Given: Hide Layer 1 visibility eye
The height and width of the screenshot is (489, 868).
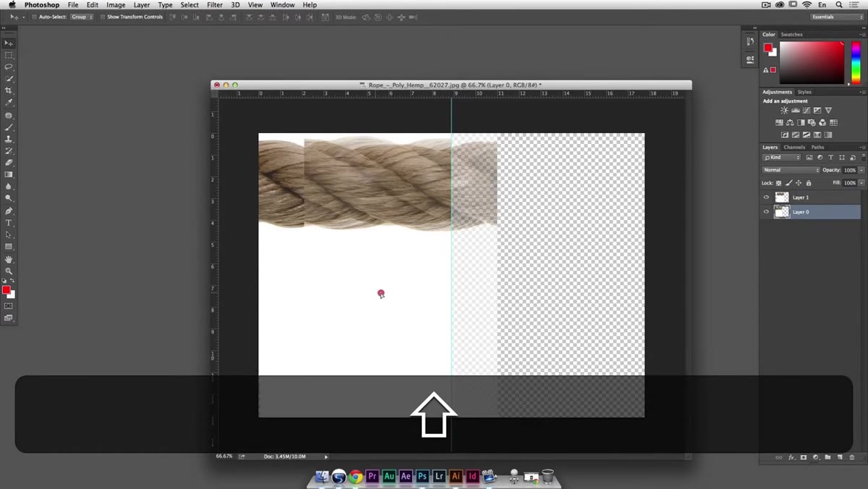Looking at the screenshot, I should click(766, 197).
